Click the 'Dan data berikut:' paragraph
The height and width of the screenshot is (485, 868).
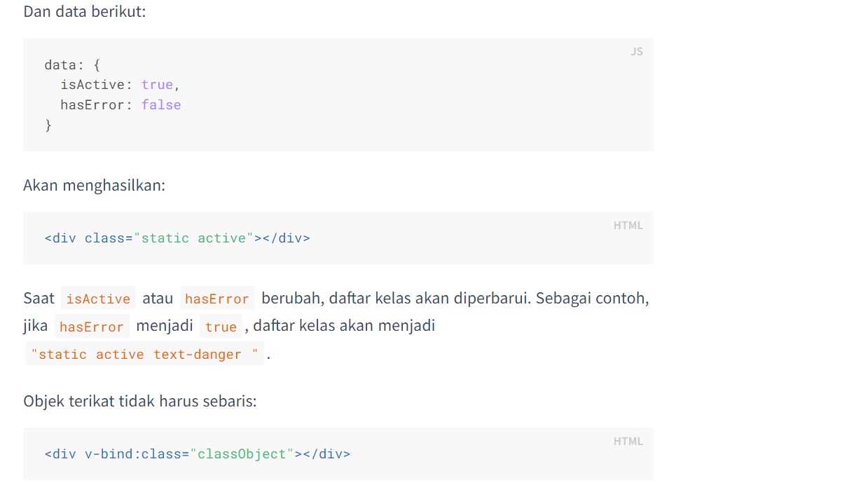coord(85,12)
